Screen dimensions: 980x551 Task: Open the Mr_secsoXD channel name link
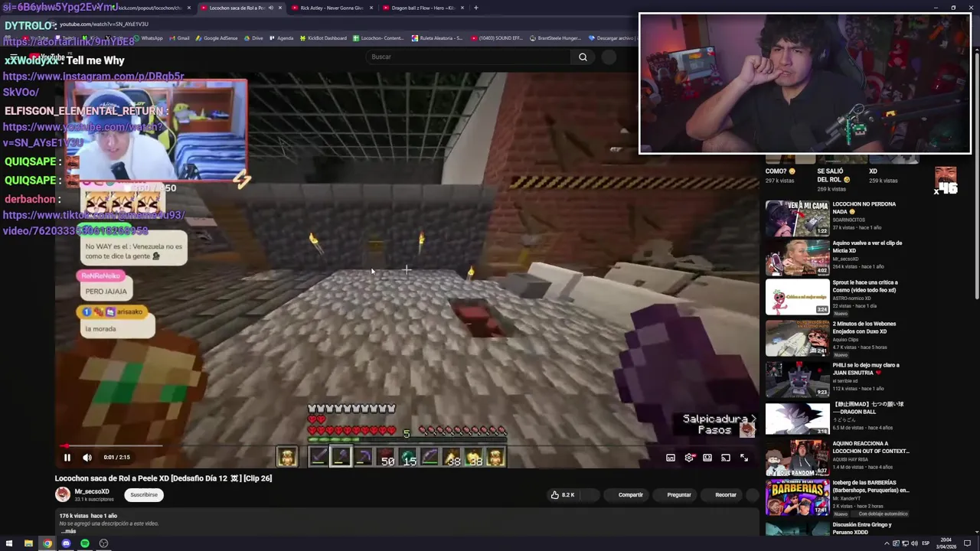(x=92, y=491)
